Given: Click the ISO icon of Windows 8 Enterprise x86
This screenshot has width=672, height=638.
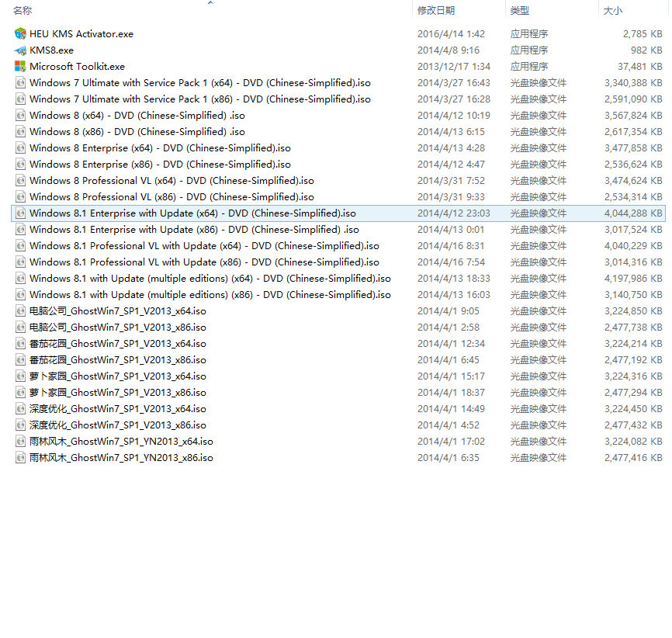Looking at the screenshot, I should tap(20, 165).
